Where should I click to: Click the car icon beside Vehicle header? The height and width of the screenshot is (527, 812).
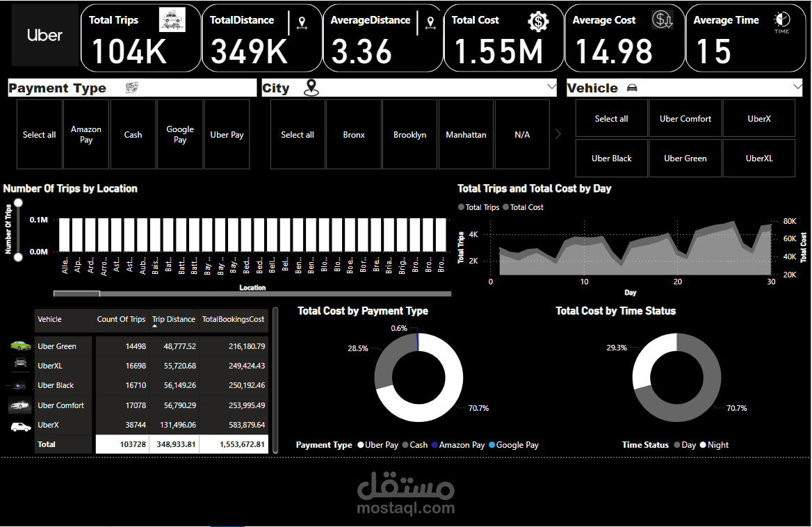(632, 88)
